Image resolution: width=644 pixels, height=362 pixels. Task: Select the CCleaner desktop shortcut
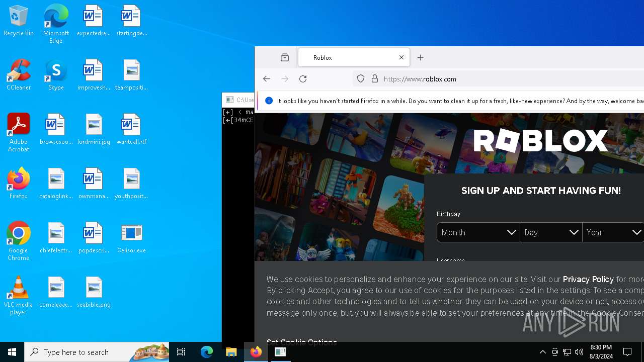tap(19, 75)
